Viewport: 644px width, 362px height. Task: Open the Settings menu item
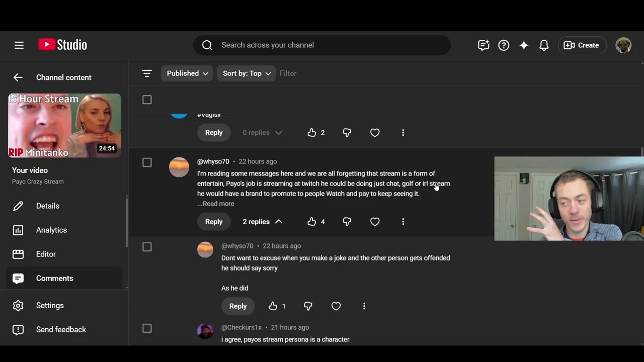[64, 306]
